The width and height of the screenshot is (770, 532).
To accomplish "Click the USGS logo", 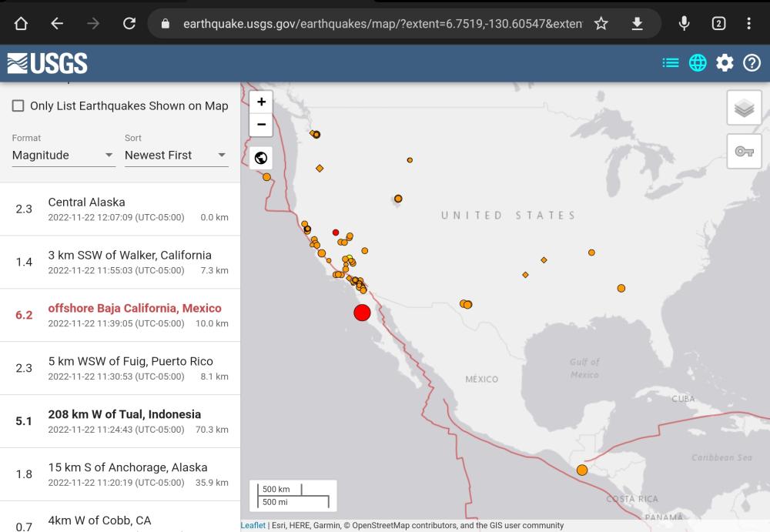I will [x=47, y=63].
